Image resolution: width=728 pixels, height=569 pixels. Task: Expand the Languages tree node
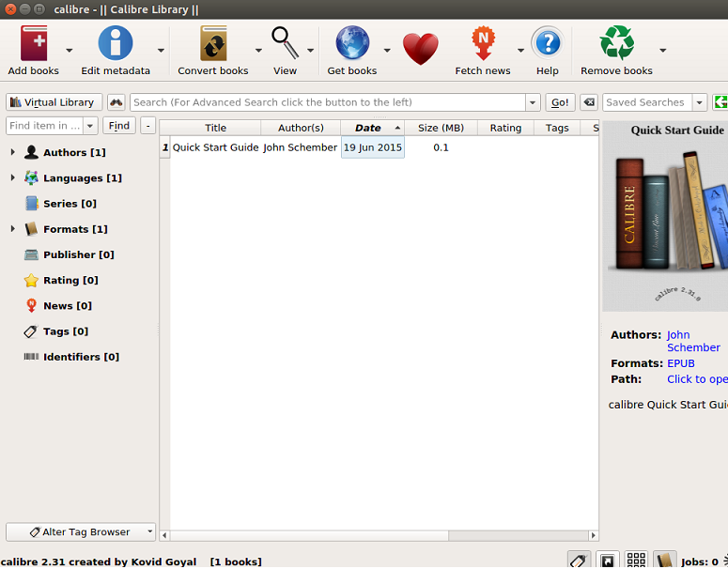pyautogui.click(x=13, y=177)
